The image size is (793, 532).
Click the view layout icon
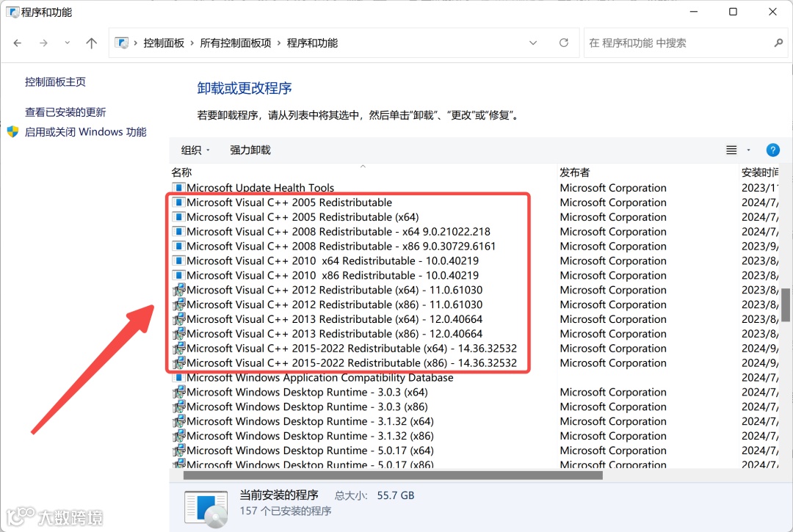tap(731, 150)
